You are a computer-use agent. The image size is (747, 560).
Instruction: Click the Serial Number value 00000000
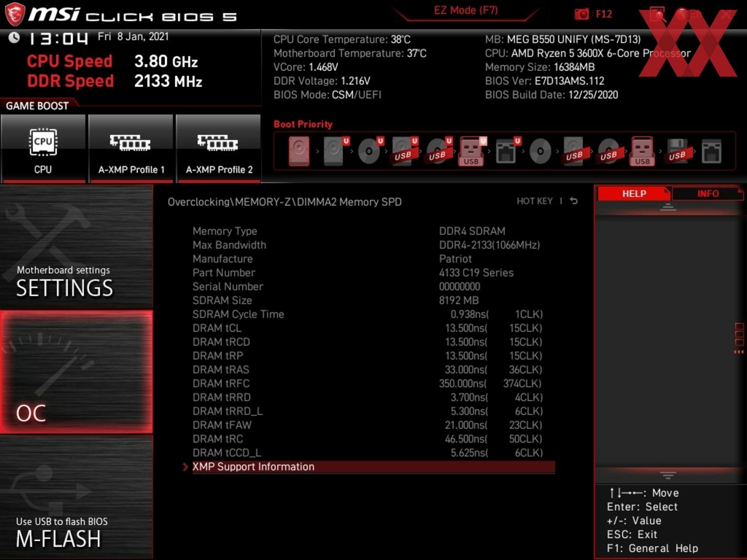(x=460, y=287)
